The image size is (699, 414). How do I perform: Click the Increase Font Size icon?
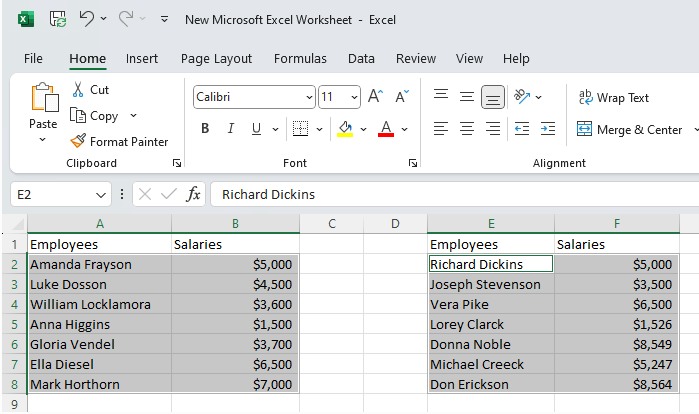pyautogui.click(x=375, y=97)
